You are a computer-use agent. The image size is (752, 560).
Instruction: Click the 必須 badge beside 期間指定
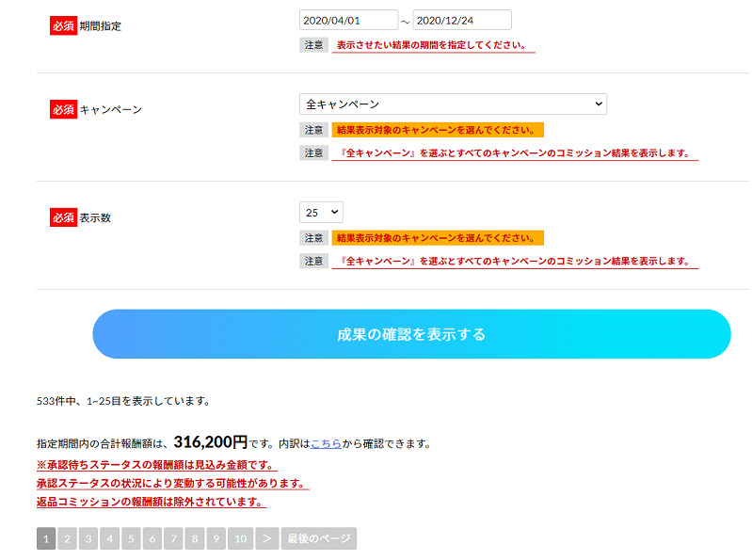[63, 26]
